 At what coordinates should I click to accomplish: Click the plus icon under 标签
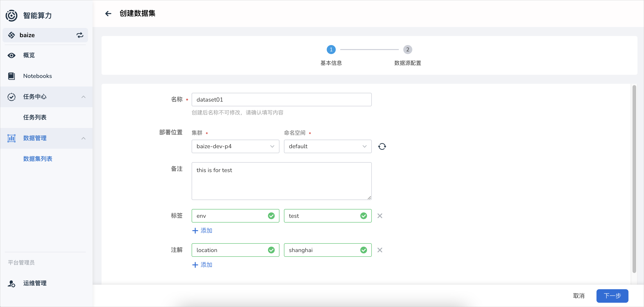point(195,230)
